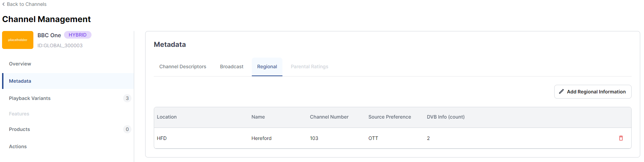This screenshot has width=644, height=162.
Task: Delete the Hereford regional row
Action: pyautogui.click(x=621, y=138)
